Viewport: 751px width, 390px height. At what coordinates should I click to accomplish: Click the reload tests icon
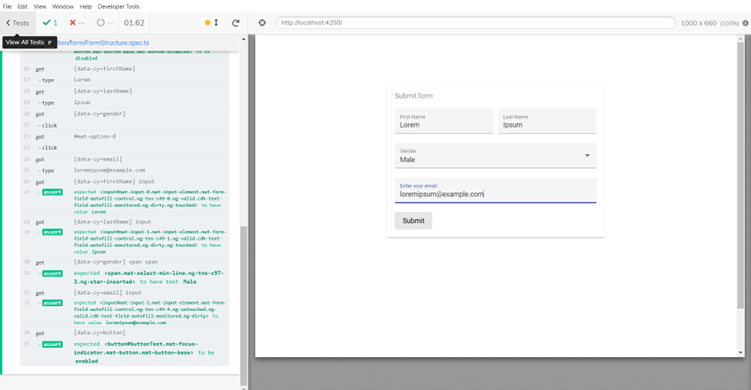pyautogui.click(x=236, y=23)
